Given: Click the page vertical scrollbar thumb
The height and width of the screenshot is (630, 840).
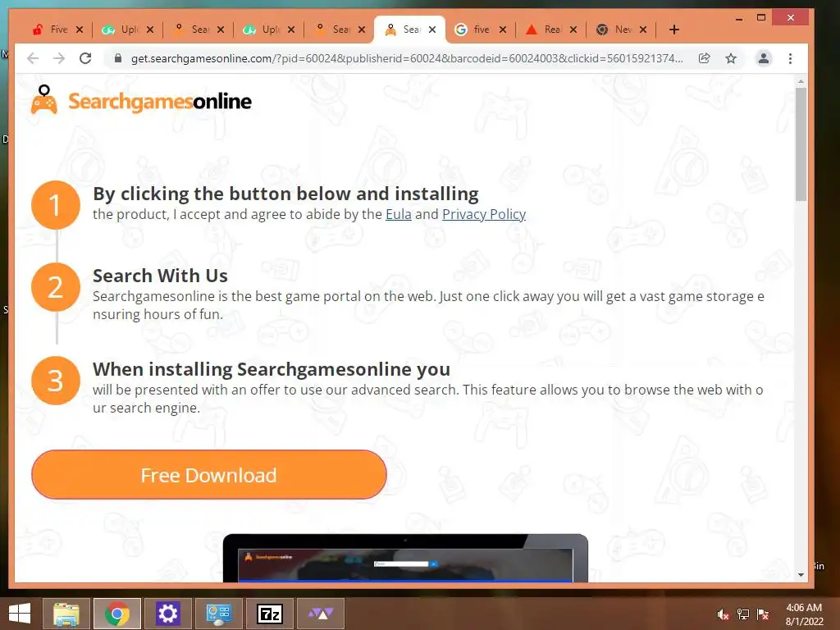Looking at the screenshot, I should coord(801,144).
